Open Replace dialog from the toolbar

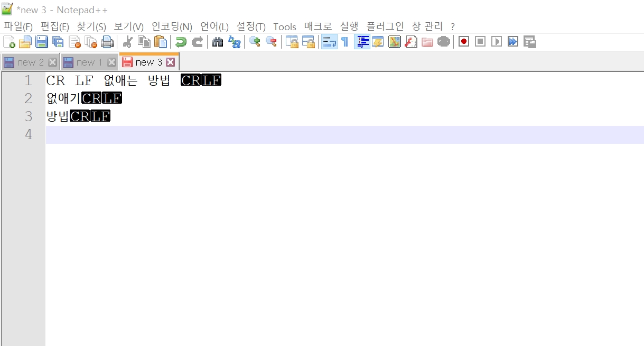point(234,42)
